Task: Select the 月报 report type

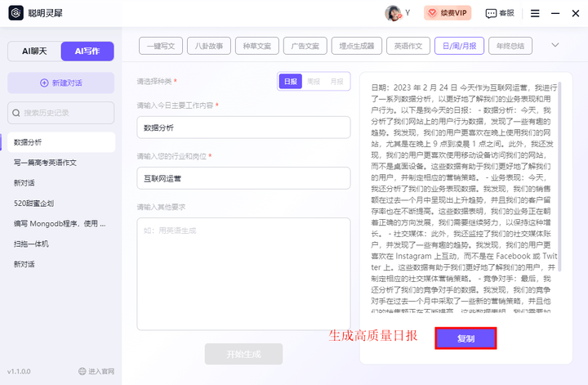Action: pos(336,82)
